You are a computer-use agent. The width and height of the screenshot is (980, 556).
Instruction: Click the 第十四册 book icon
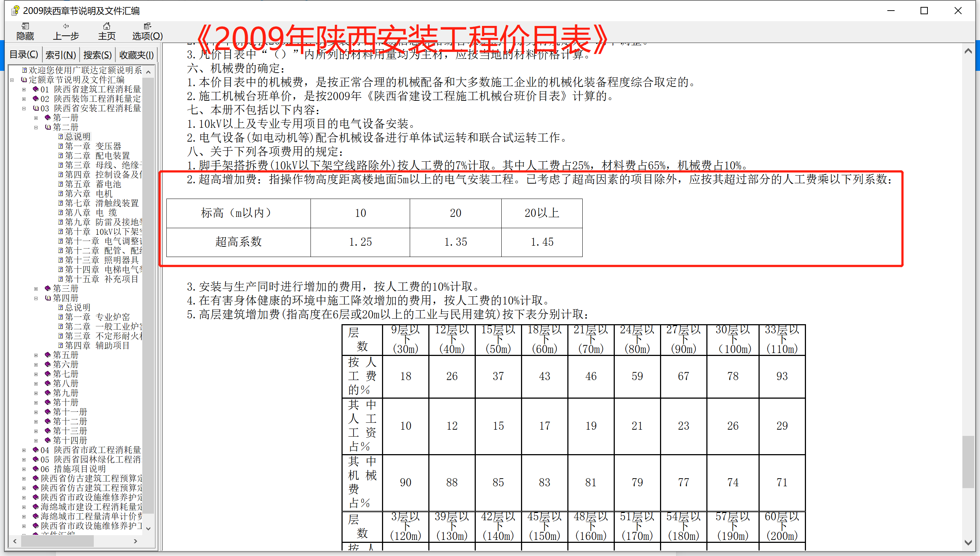point(48,440)
